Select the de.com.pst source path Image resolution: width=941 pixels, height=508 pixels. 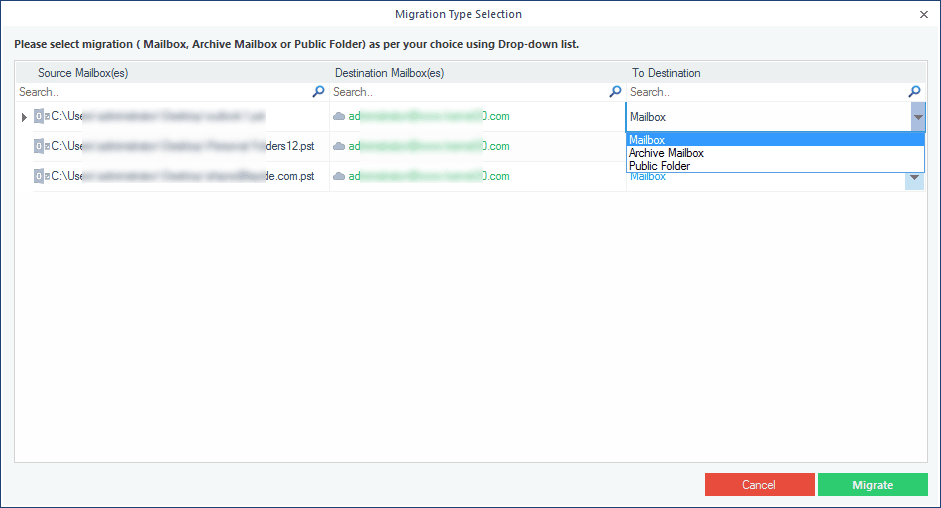click(x=183, y=176)
